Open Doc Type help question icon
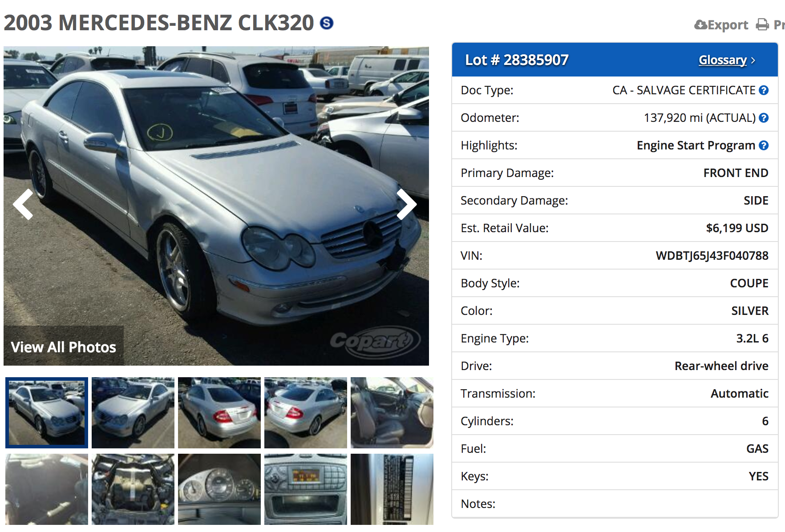The width and height of the screenshot is (785, 532). click(764, 90)
